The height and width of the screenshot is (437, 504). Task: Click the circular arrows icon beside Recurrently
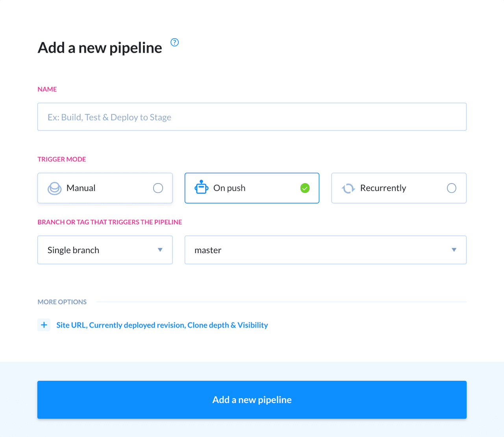[348, 188]
